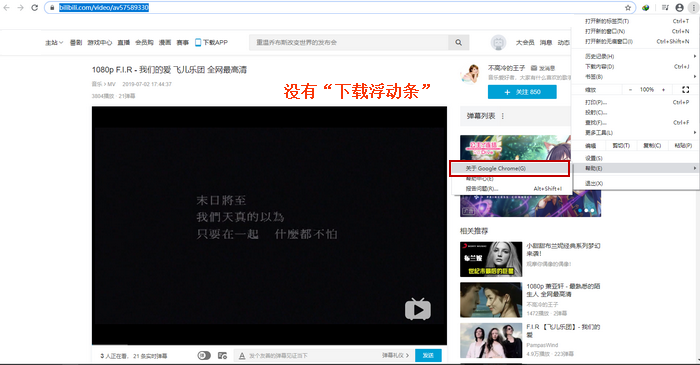Open 弹幕礼仪 link with arrow
The width and height of the screenshot is (700, 365).
(395, 356)
